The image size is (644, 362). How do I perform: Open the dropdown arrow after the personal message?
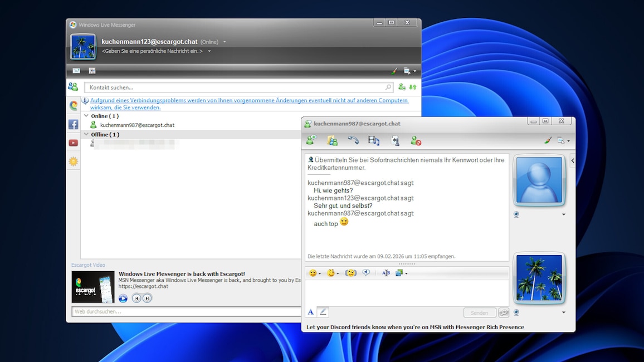209,51
